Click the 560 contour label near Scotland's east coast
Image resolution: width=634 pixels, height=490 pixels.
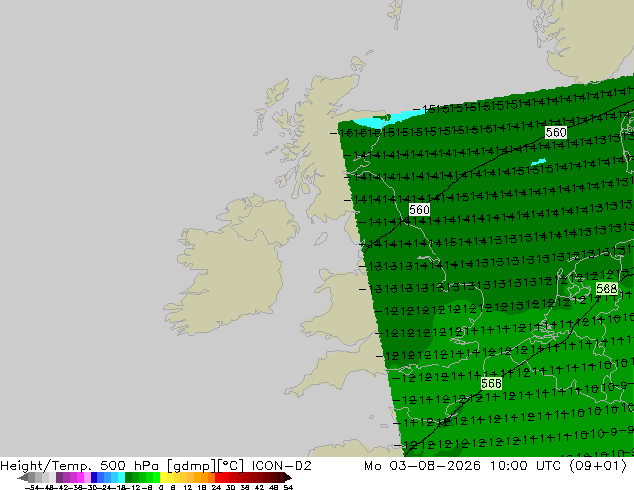tap(419, 209)
